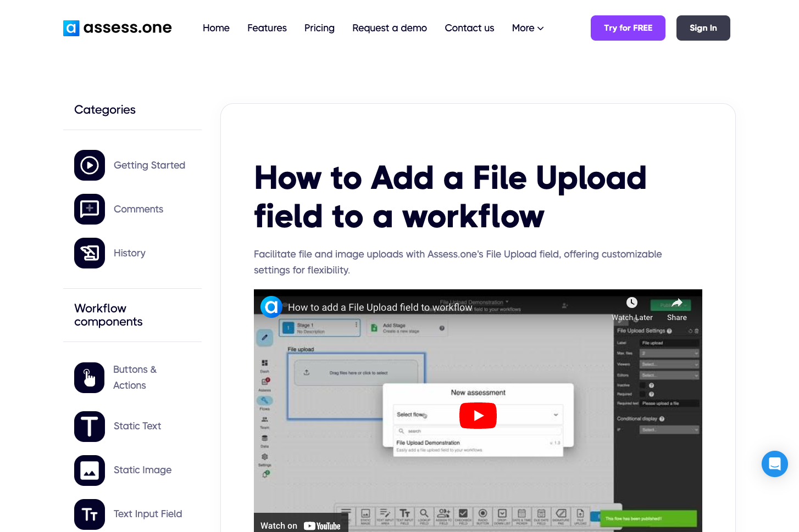Select the Buttons & Actions icon
Image resolution: width=799 pixels, height=532 pixels.
click(89, 377)
